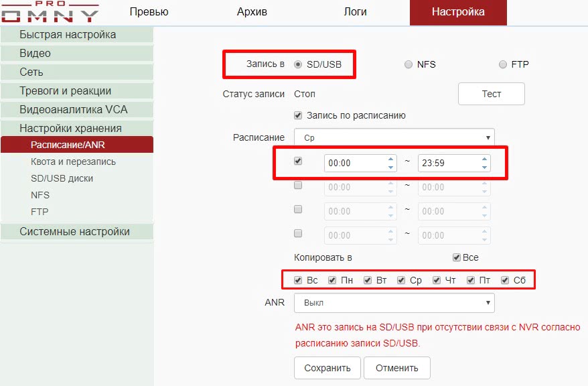Click the Отменить button
This screenshot has width=588, height=386.
[396, 368]
